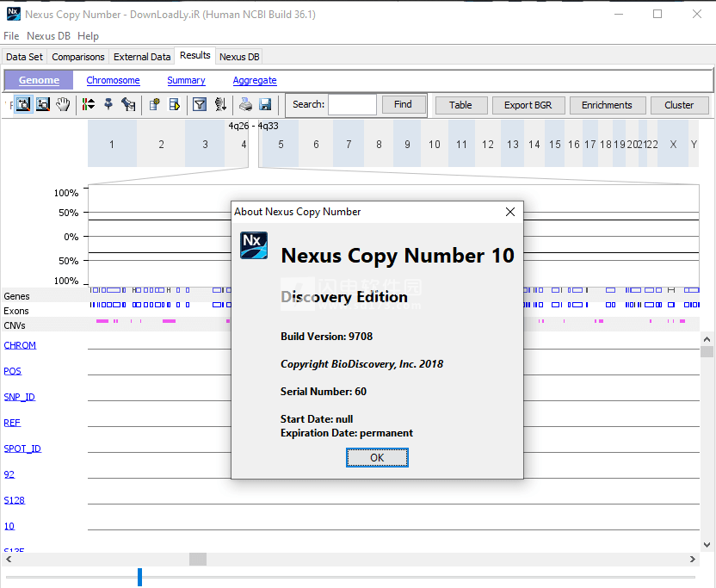The height and width of the screenshot is (588, 716).
Task: Open the Chromosome view link
Action: (x=113, y=80)
